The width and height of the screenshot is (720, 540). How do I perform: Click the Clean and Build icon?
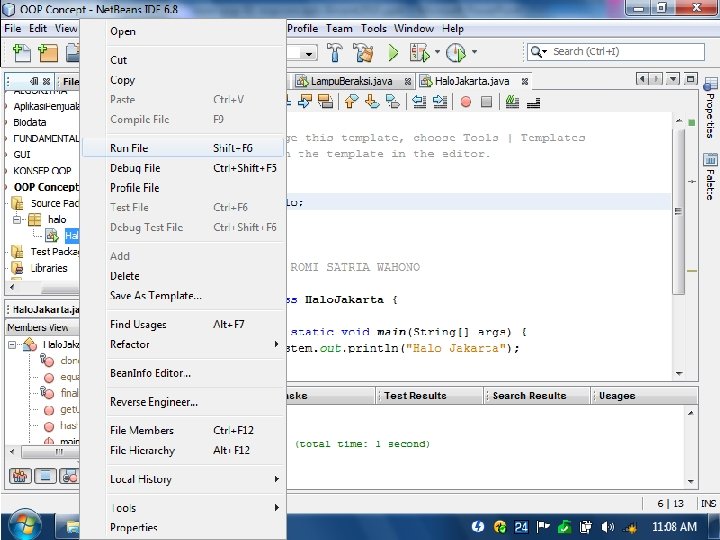coord(363,52)
